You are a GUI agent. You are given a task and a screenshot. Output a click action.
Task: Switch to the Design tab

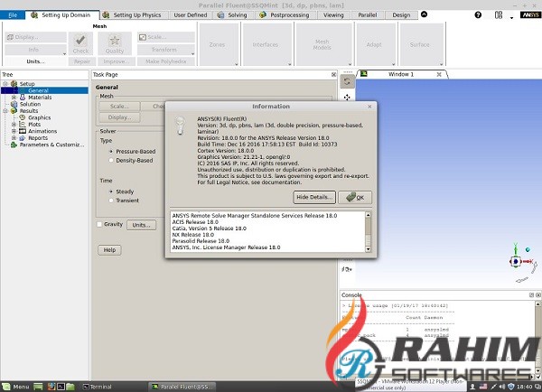coord(401,14)
